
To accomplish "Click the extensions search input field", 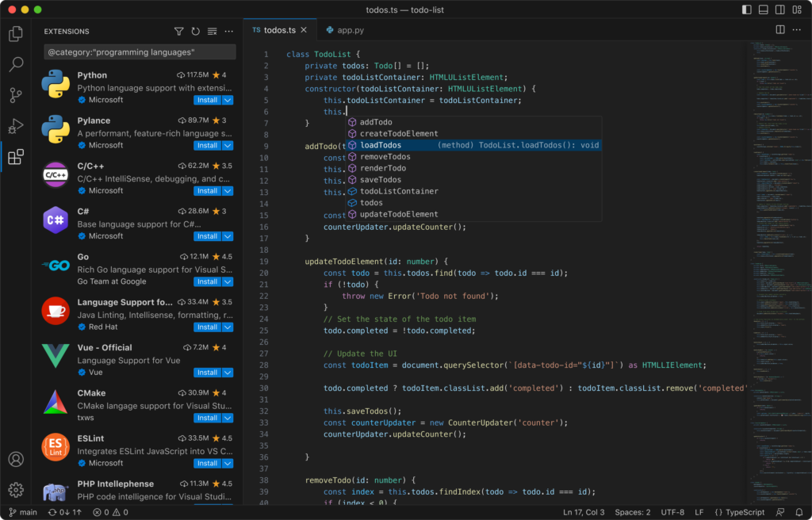I will tap(140, 52).
